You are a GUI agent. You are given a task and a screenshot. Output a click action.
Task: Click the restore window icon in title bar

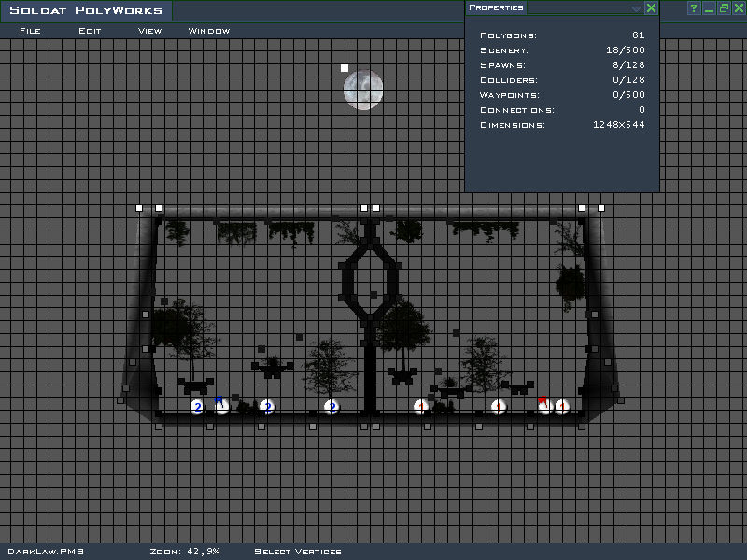pos(723,8)
